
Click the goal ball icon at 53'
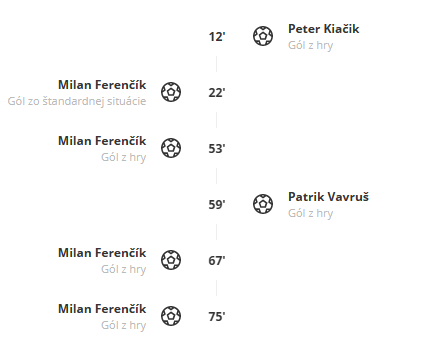[171, 148]
